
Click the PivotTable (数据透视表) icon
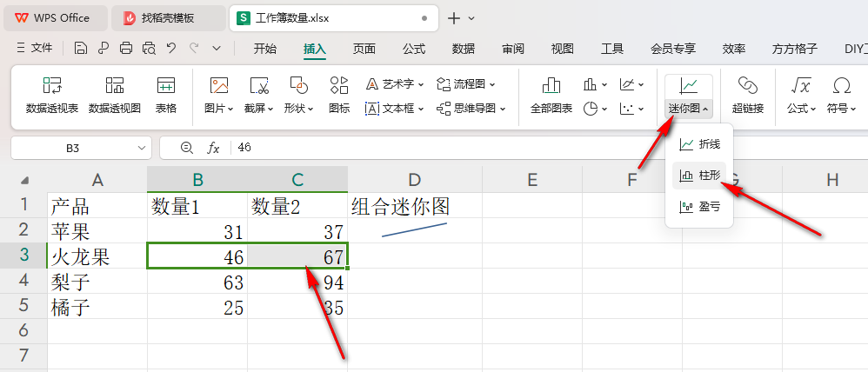coord(52,86)
